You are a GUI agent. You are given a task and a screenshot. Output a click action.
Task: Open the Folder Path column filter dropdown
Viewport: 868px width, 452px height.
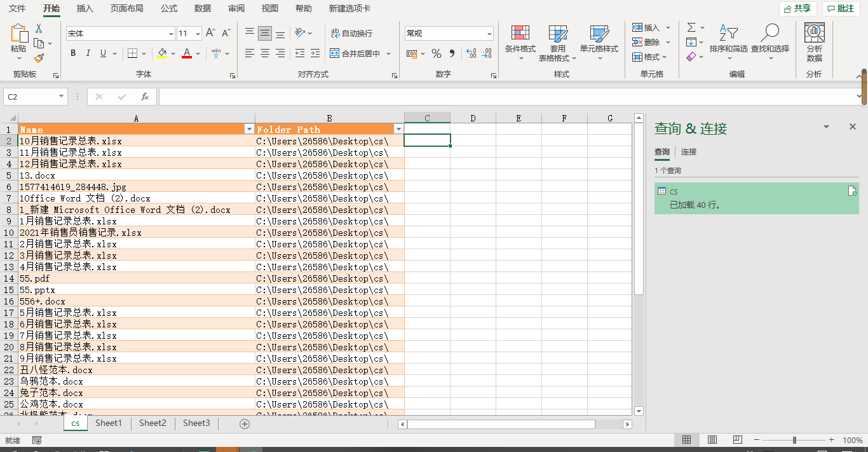pos(398,129)
